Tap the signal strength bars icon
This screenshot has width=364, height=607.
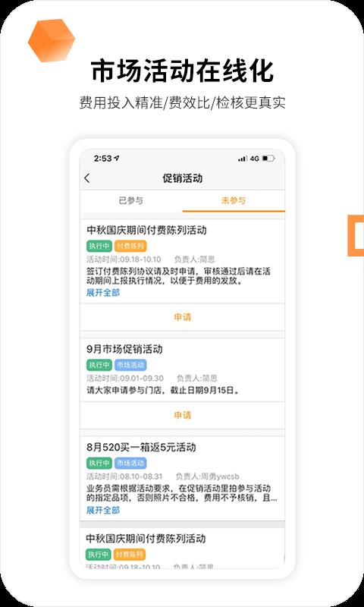pyautogui.click(x=243, y=159)
